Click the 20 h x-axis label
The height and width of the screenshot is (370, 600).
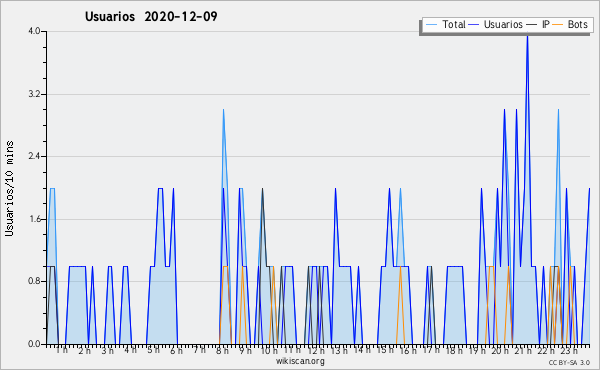(x=500, y=350)
